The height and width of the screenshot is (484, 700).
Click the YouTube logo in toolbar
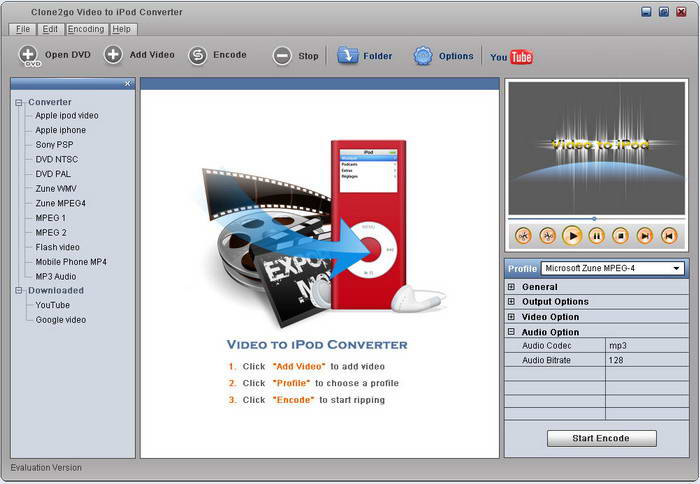[512, 57]
